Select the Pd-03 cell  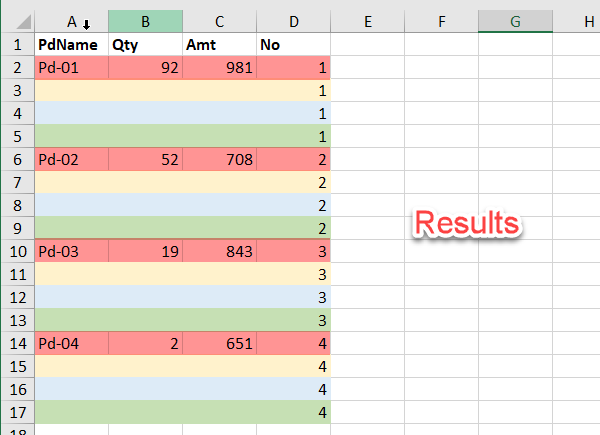pyautogui.click(x=71, y=251)
